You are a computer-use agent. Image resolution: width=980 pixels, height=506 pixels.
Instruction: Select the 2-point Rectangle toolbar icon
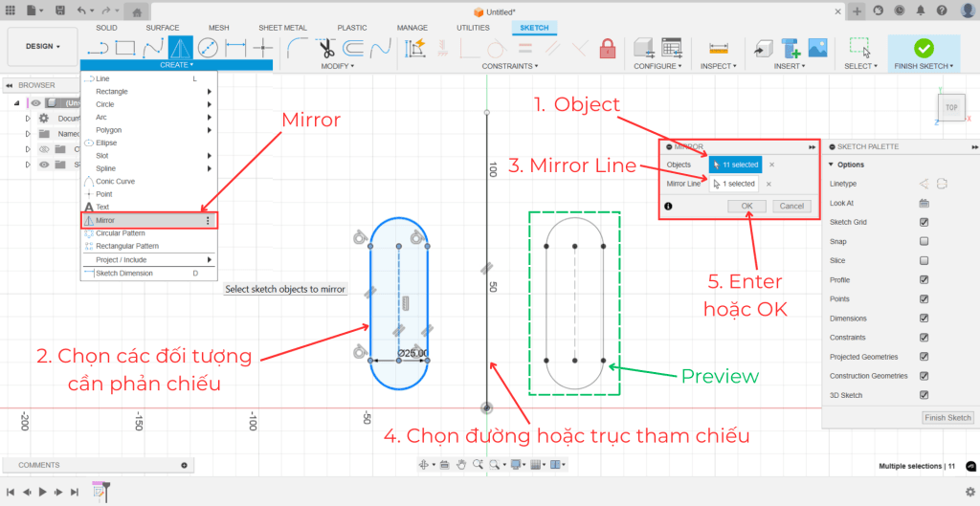tap(124, 47)
